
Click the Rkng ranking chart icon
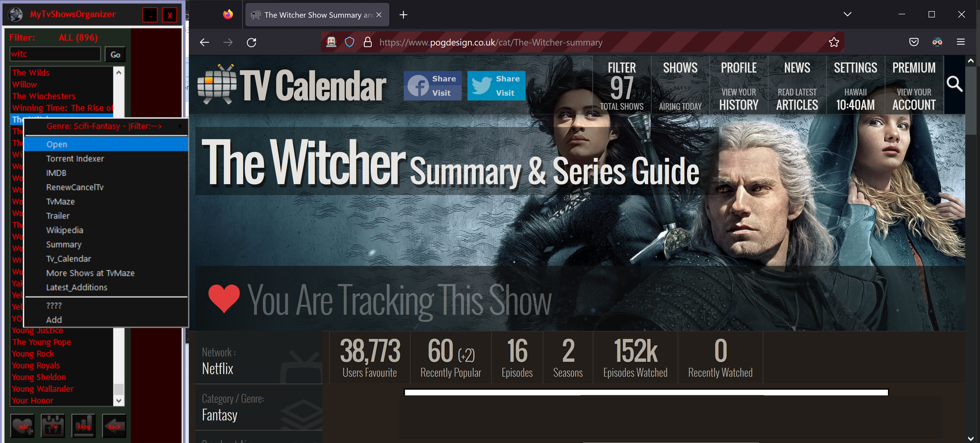click(x=84, y=425)
